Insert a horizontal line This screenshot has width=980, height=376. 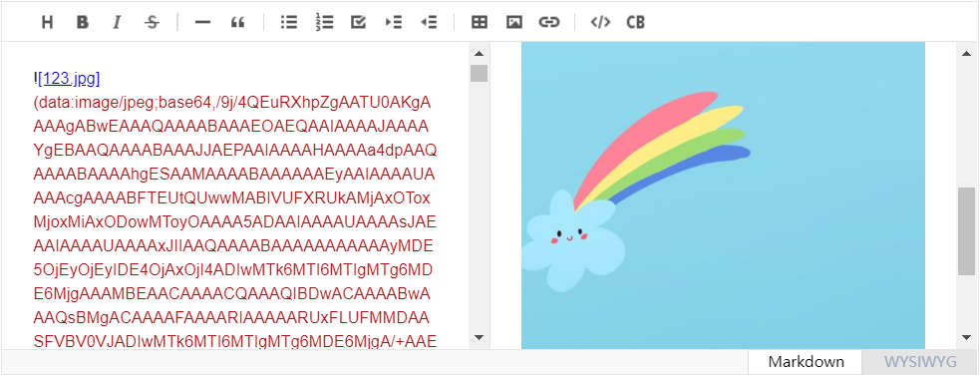point(202,22)
